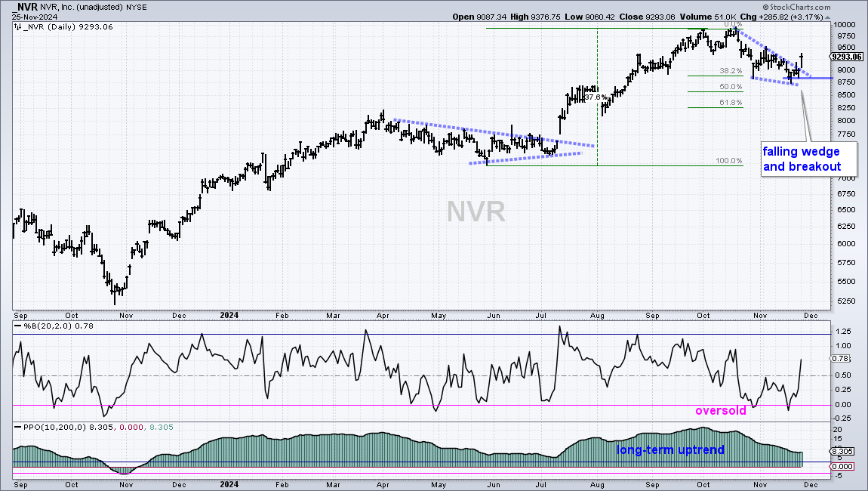Click the 'PPO(10,200,0)' indicator legend

coord(55,428)
